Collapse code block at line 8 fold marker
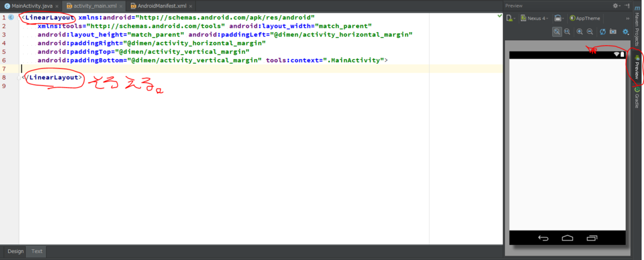 [x=19, y=77]
